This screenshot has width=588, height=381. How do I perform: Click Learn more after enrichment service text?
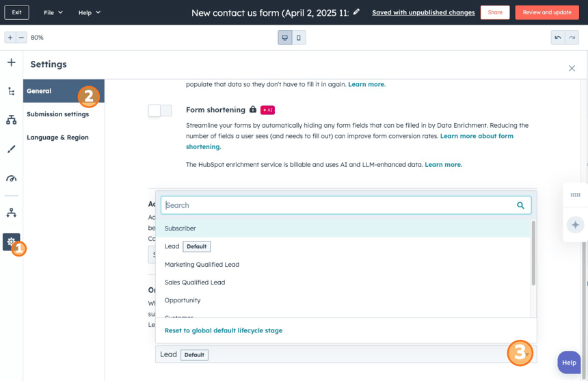tap(443, 165)
